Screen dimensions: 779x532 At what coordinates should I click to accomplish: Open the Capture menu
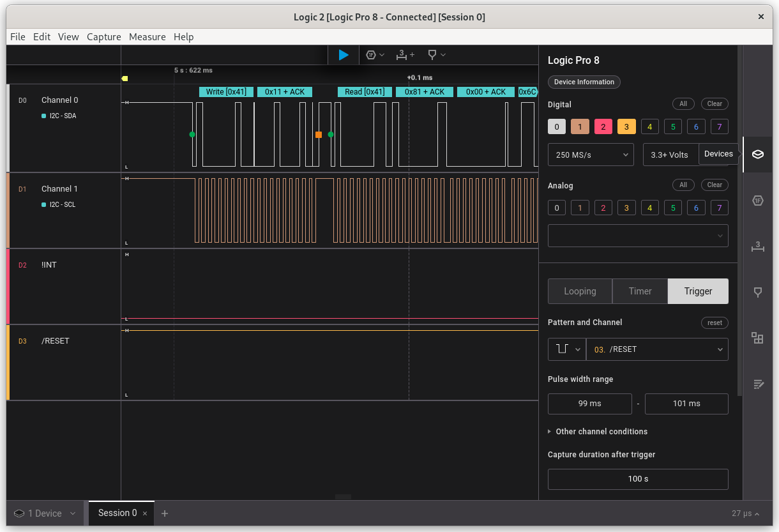(103, 37)
